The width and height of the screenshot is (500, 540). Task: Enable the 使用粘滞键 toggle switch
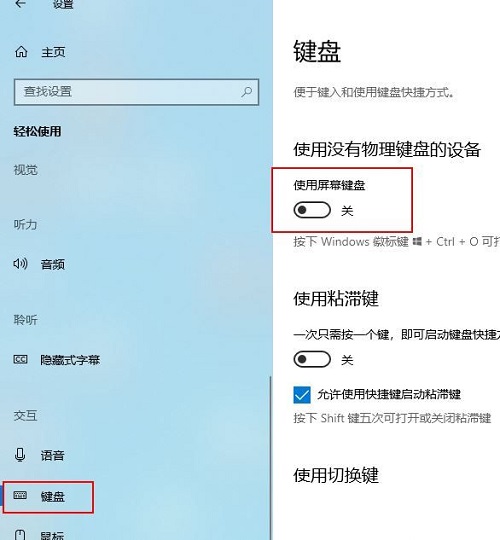[x=312, y=359]
